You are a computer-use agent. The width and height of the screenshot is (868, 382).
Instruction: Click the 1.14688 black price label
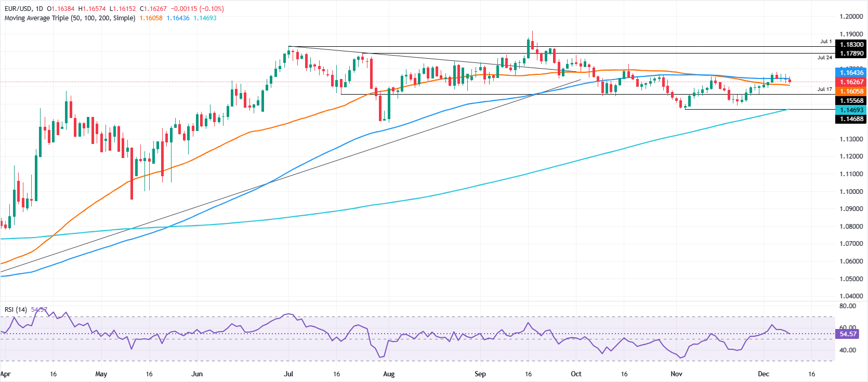(851, 119)
